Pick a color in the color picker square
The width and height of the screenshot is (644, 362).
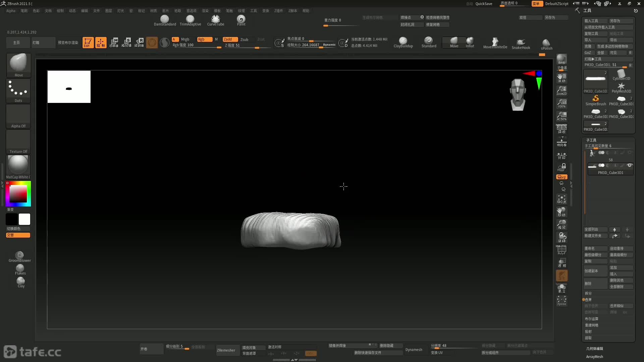tap(18, 194)
